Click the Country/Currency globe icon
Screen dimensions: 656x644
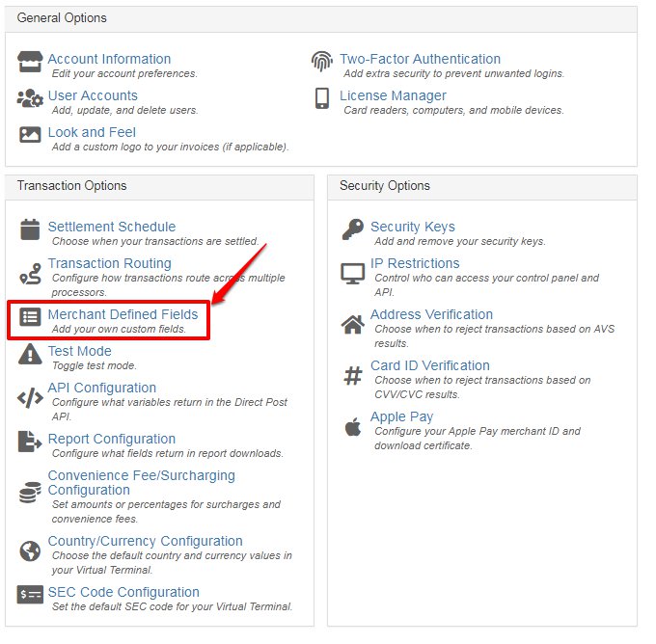click(30, 551)
